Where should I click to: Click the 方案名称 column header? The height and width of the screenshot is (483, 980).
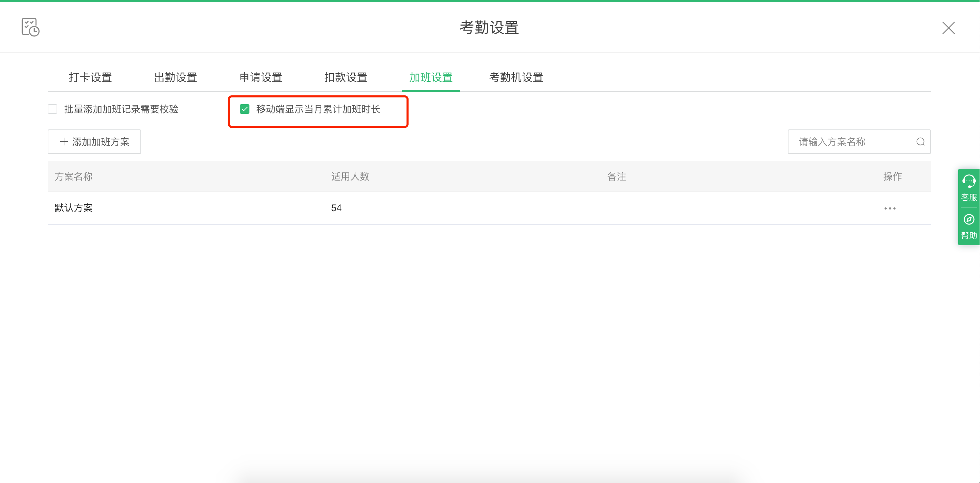pyautogui.click(x=73, y=176)
